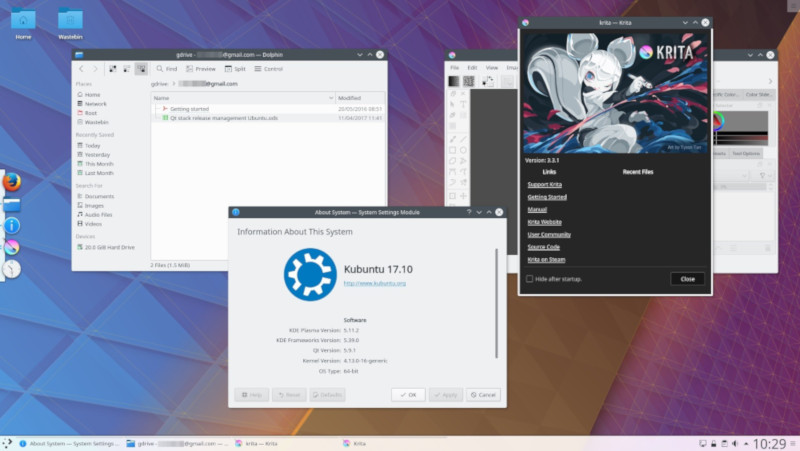Open the Find search in Dolphin

point(167,69)
